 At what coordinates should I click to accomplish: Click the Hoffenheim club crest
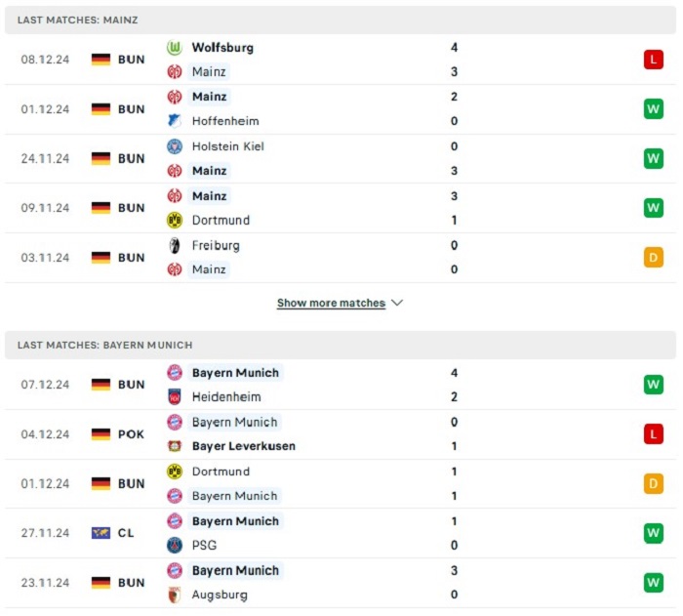(x=175, y=121)
